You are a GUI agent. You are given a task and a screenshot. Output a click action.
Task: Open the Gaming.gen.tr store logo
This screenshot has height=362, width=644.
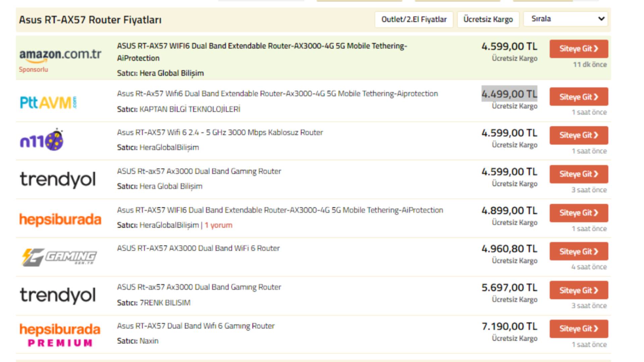[59, 257]
